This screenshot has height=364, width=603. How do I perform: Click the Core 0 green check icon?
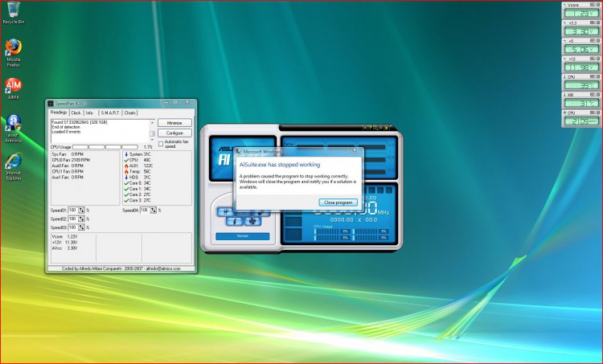[x=126, y=183]
